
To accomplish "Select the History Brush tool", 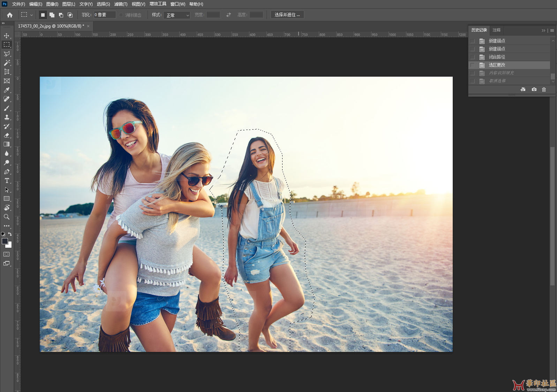I will (x=7, y=126).
